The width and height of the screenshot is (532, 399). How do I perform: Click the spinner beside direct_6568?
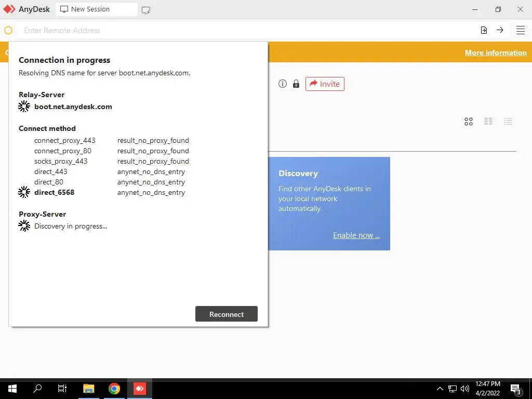click(x=24, y=192)
